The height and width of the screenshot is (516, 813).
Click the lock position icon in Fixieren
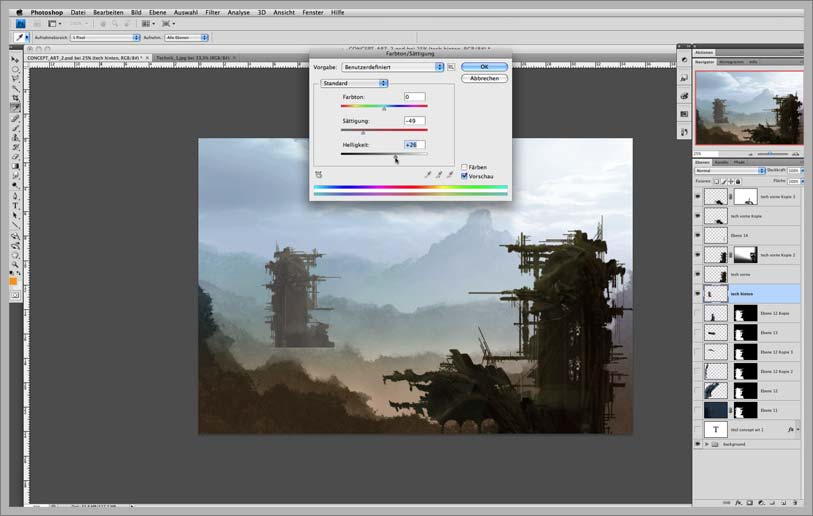pos(731,182)
